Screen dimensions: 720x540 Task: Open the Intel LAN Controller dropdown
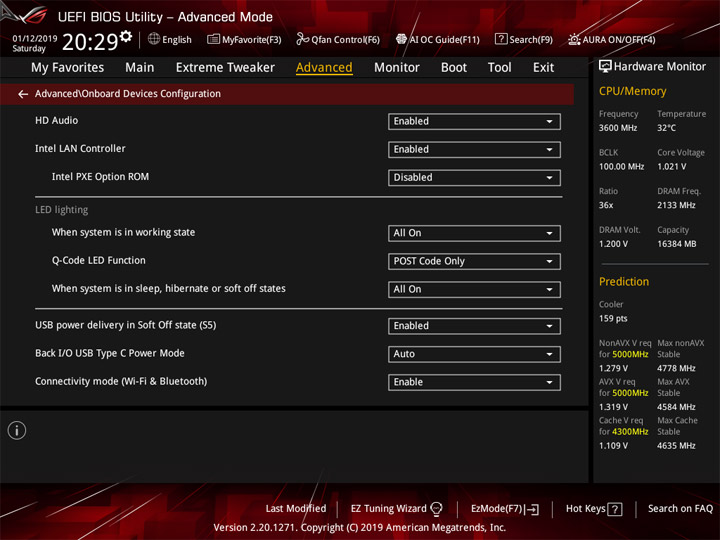tap(474, 150)
